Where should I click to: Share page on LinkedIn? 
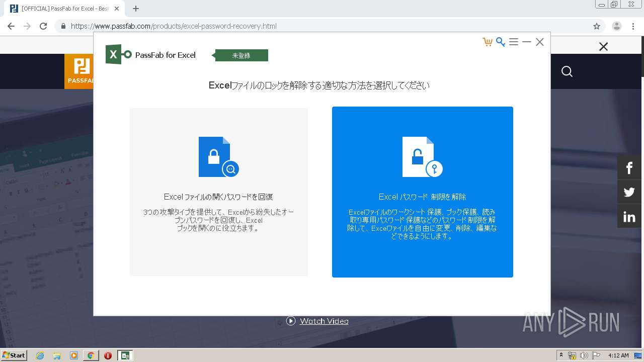(629, 217)
